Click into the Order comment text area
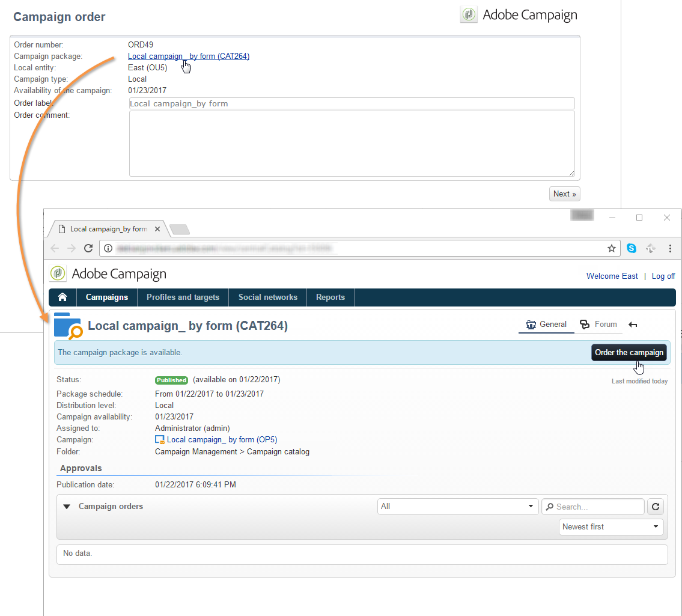This screenshot has height=616, width=682. click(x=352, y=144)
